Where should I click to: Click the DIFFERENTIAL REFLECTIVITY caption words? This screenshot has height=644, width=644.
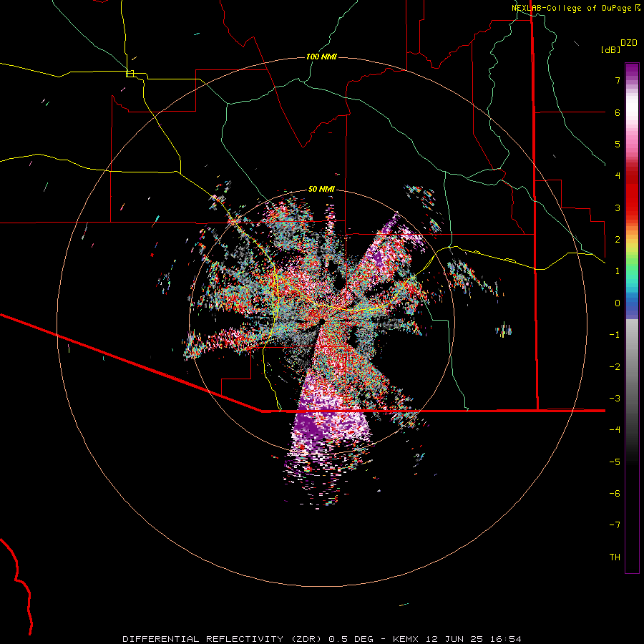[x=203, y=639]
